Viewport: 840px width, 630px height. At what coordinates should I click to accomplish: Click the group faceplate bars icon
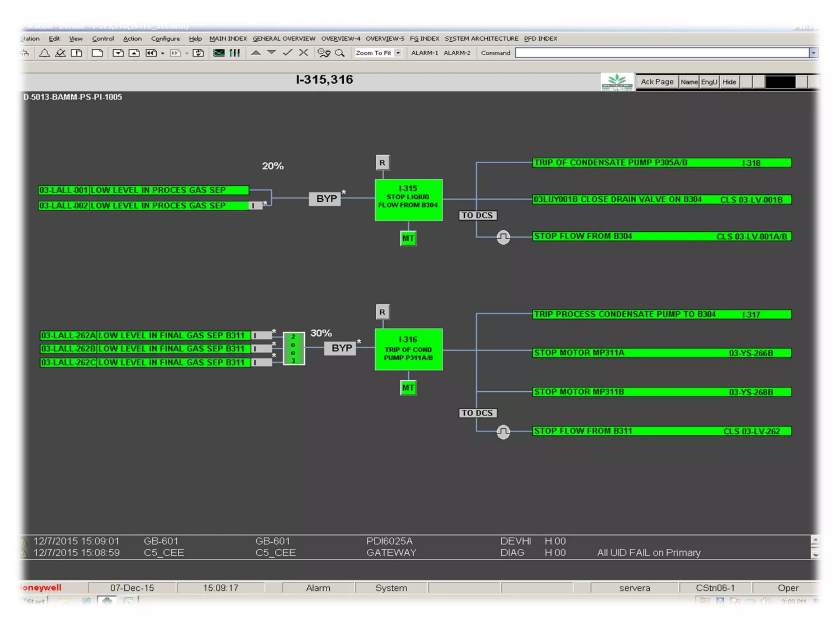click(x=235, y=53)
